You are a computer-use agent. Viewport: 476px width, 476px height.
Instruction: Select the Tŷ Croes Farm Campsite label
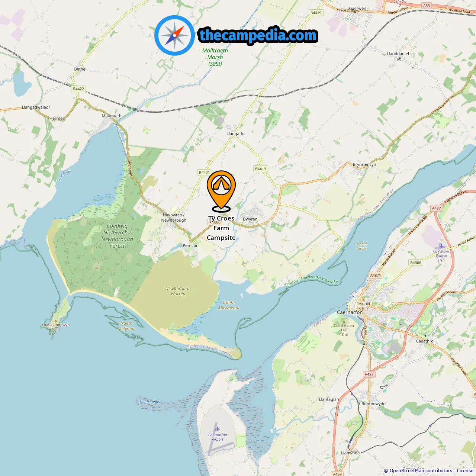click(x=221, y=228)
